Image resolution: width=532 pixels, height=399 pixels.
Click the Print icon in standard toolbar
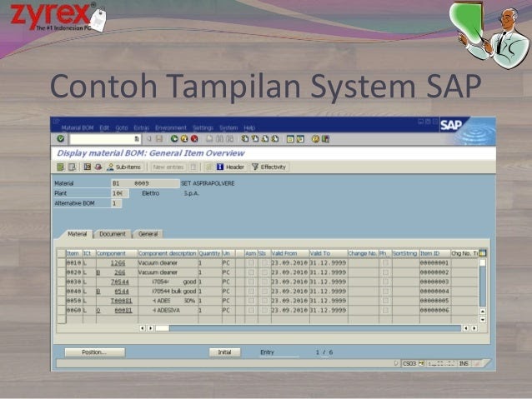(209, 138)
